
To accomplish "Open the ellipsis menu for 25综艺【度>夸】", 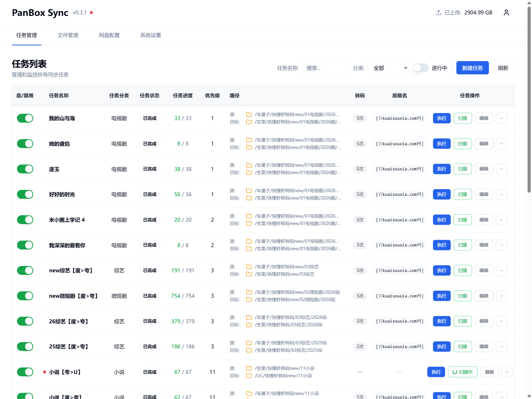I will tap(501, 347).
